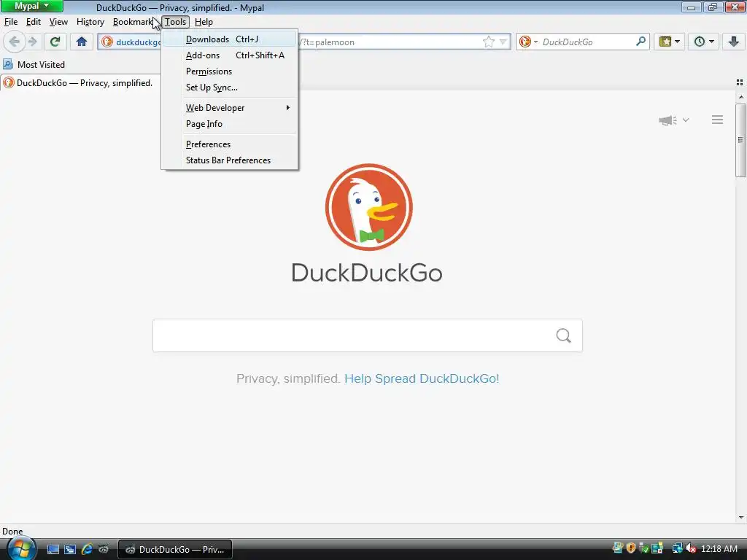Screen dimensions: 747x560
Task: Open the Bookmarks toolbar menu button
Action: (670, 42)
